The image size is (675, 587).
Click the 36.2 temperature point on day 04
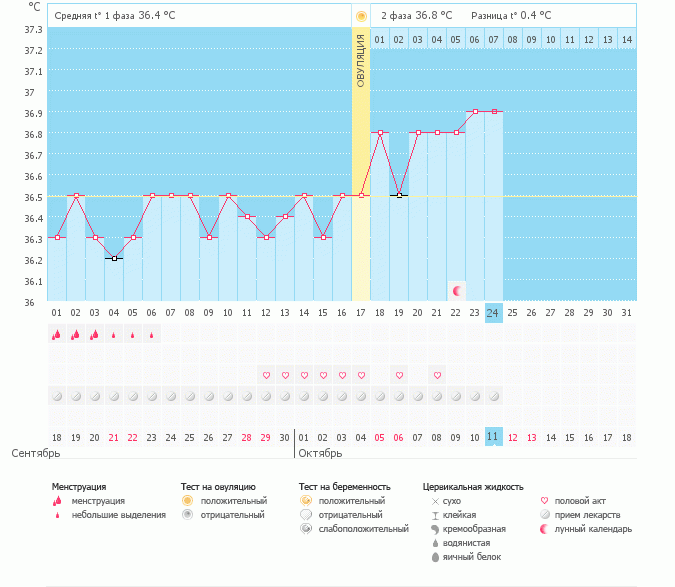click(114, 259)
